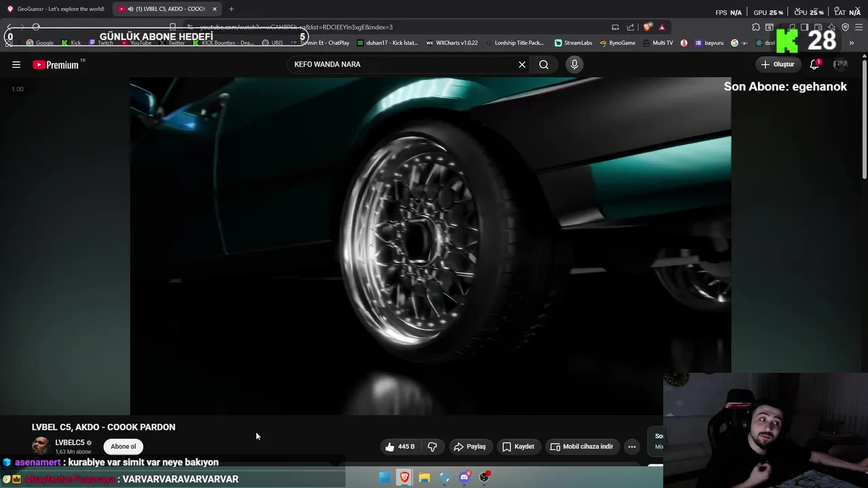Viewport: 868px width, 488px height.
Task: Open Brave browser from taskbar
Action: 404,477
